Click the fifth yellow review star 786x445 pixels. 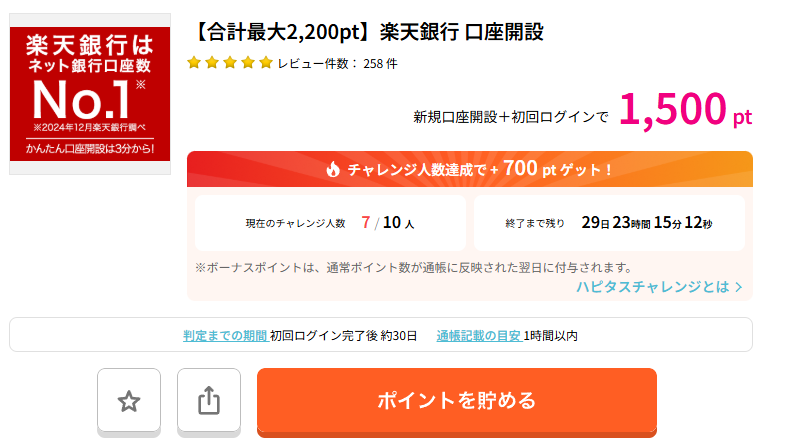coord(266,63)
